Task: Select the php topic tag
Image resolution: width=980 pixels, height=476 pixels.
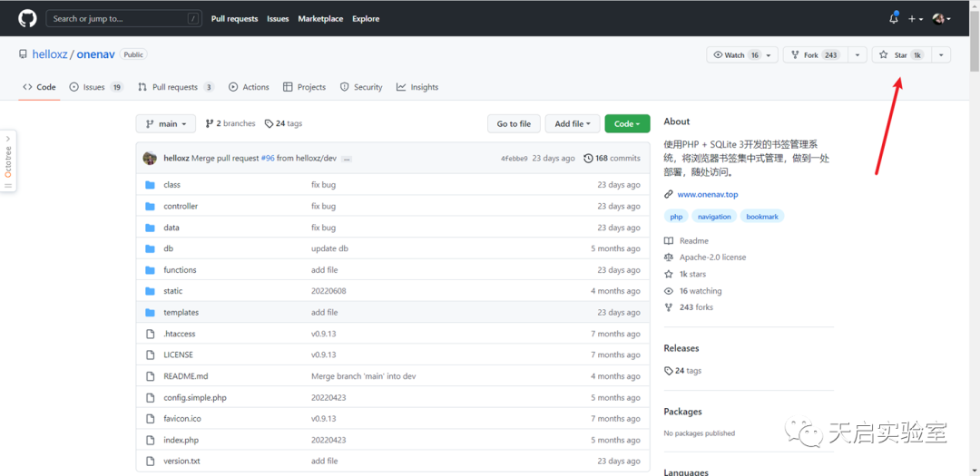Action: coord(676,217)
